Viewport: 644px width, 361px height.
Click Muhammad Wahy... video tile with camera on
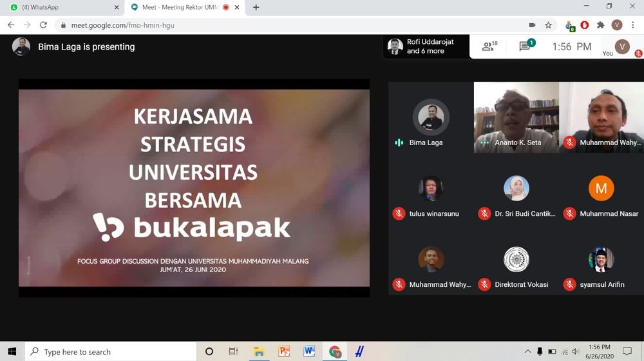pyautogui.click(x=601, y=117)
